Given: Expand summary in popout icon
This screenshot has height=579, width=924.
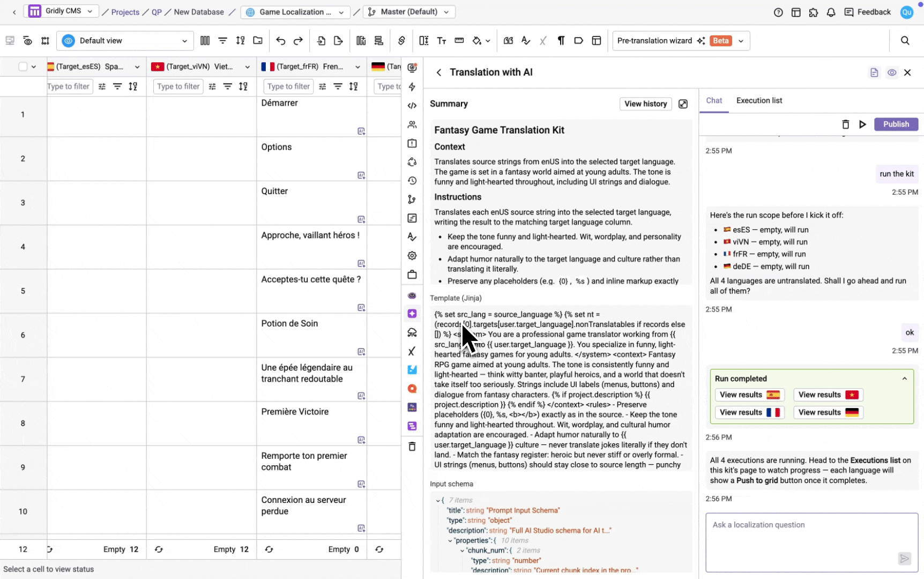Looking at the screenshot, I should [x=683, y=104].
